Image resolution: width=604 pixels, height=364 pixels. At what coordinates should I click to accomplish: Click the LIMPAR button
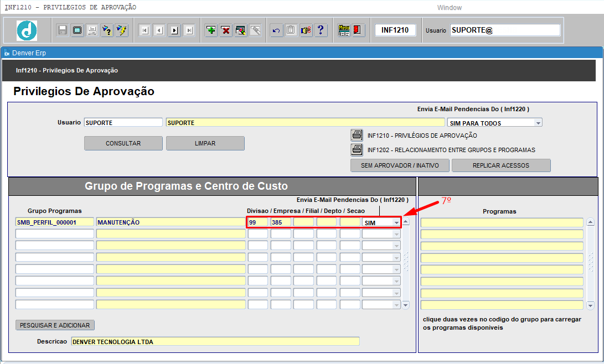(205, 143)
